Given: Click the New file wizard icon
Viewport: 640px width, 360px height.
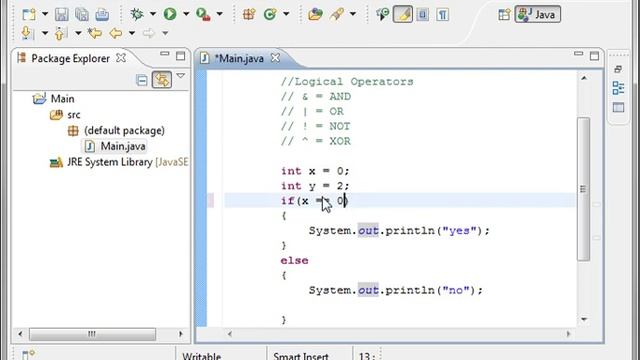Looking at the screenshot, I should tap(29, 15).
